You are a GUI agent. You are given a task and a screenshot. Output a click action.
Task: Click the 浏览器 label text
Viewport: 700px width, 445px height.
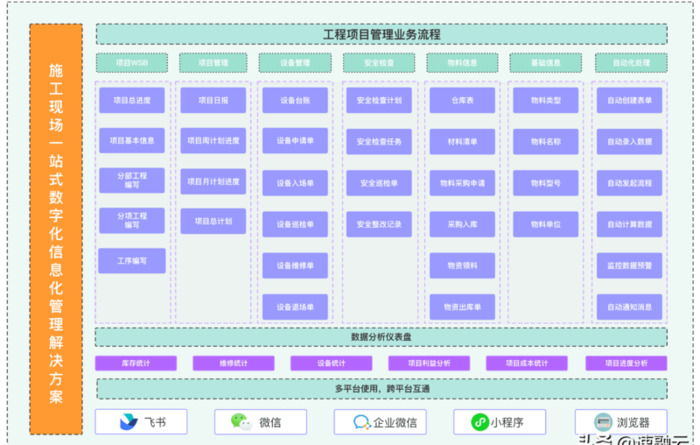(x=633, y=423)
